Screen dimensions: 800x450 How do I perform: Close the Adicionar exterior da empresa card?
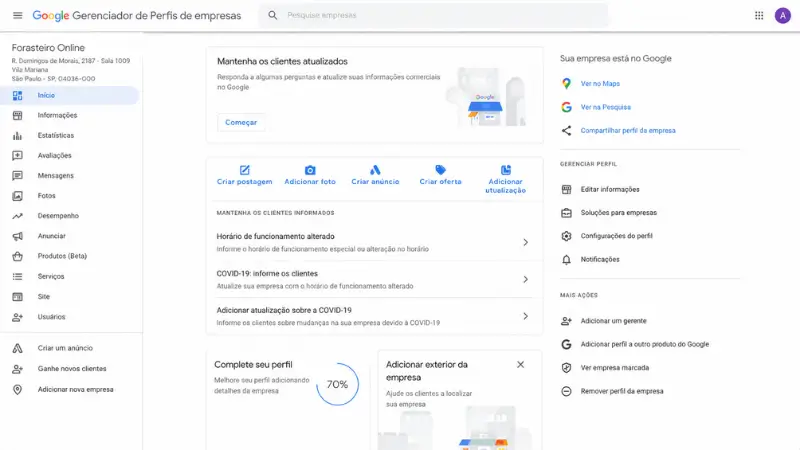tap(520, 364)
